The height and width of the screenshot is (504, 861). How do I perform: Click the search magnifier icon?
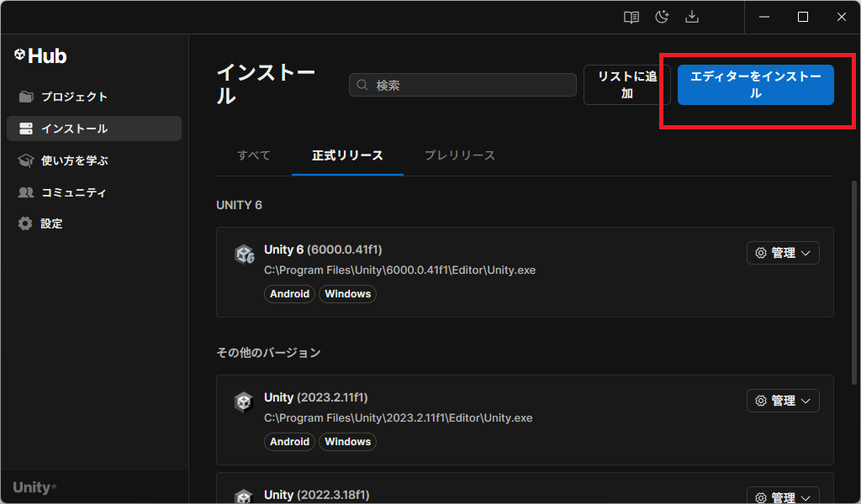(362, 85)
